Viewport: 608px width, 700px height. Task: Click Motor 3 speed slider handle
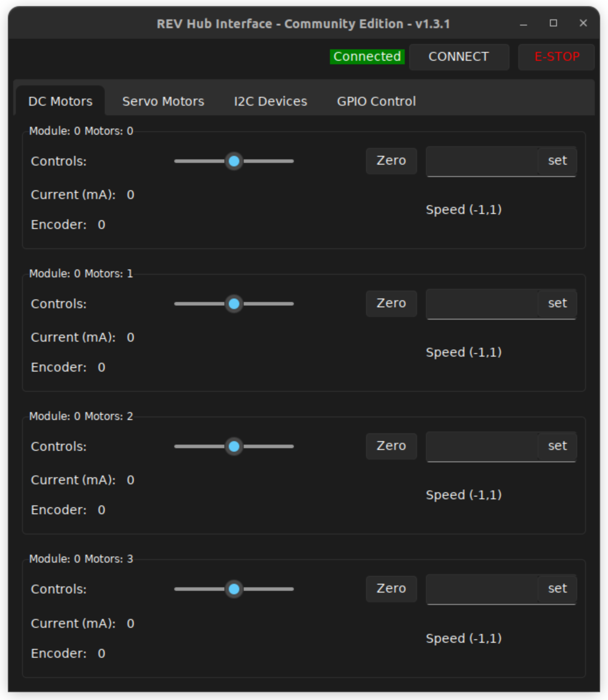click(234, 589)
